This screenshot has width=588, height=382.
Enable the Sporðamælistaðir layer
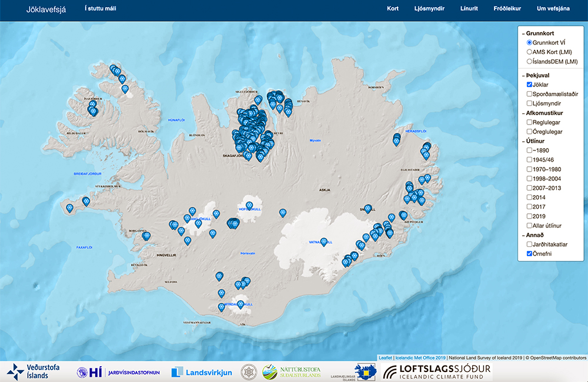(x=529, y=94)
